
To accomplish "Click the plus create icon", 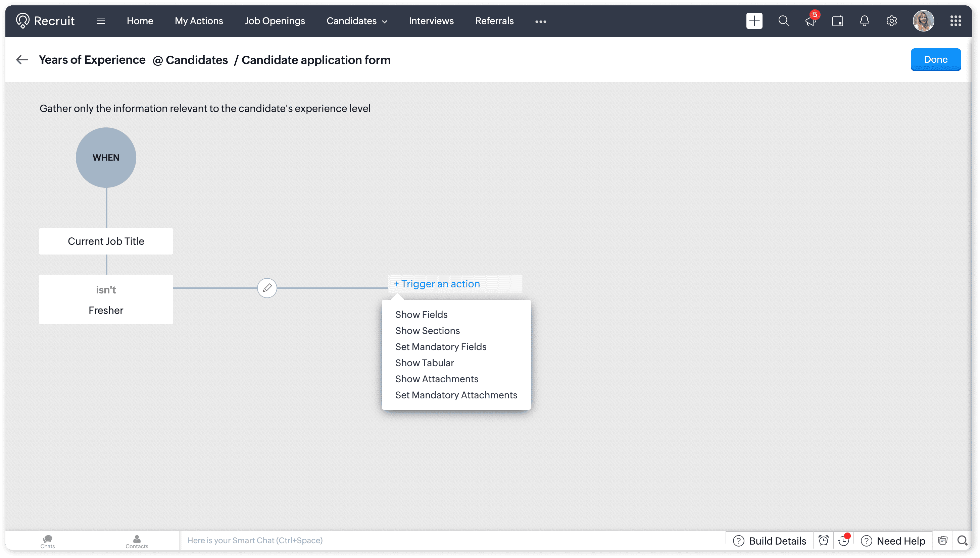I will (754, 21).
